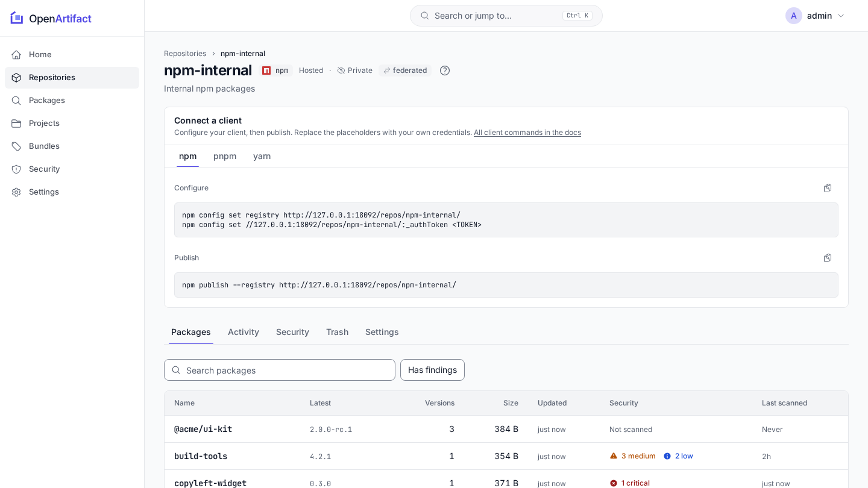Click the Size column header

pos(511,403)
